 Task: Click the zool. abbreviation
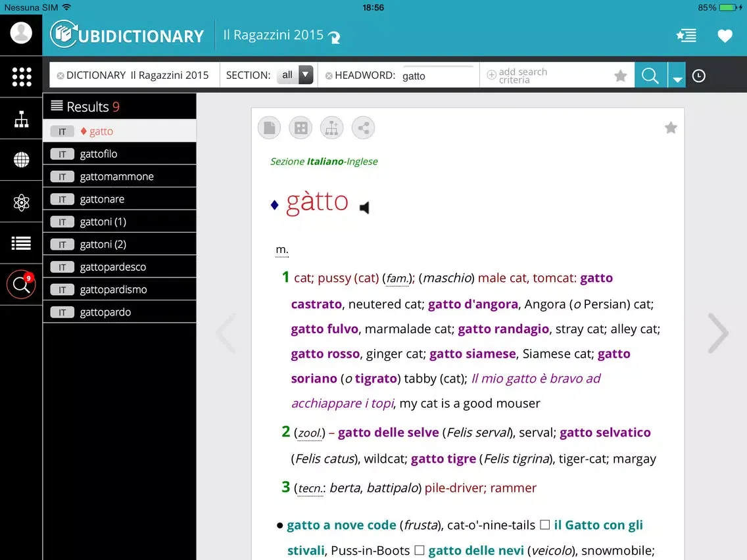310,433
